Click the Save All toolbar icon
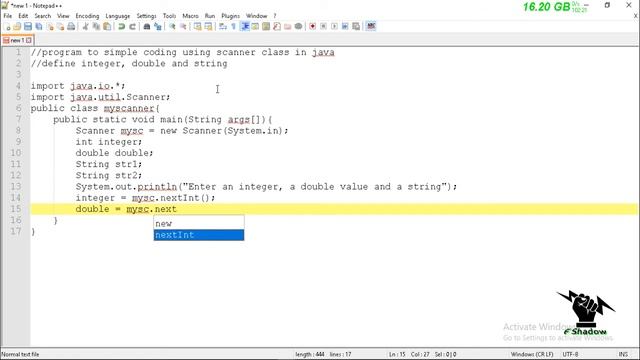The image size is (640, 360). pyautogui.click(x=39, y=27)
